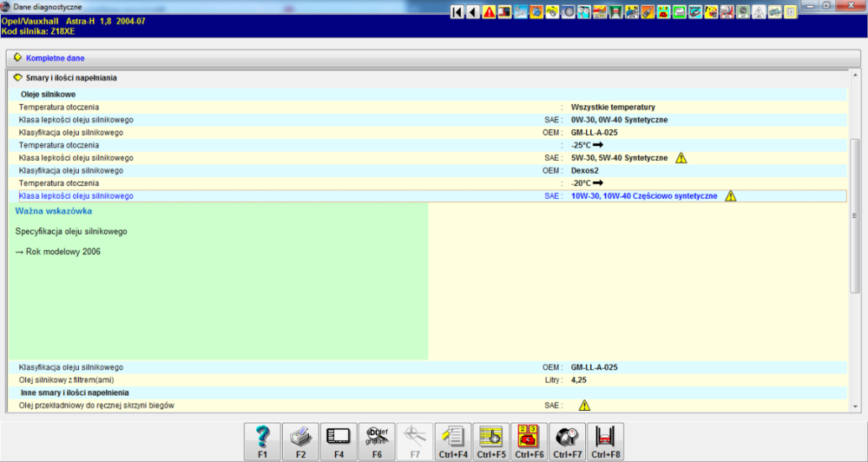Viewport: 868px width, 462px height.
Task: Go back with the previous arrow icon
Action: (472, 12)
